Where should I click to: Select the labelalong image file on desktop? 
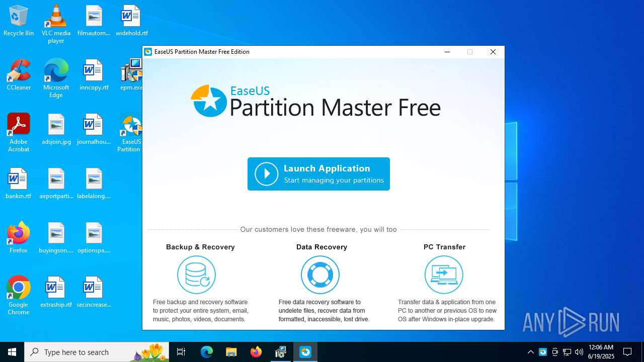94,184
